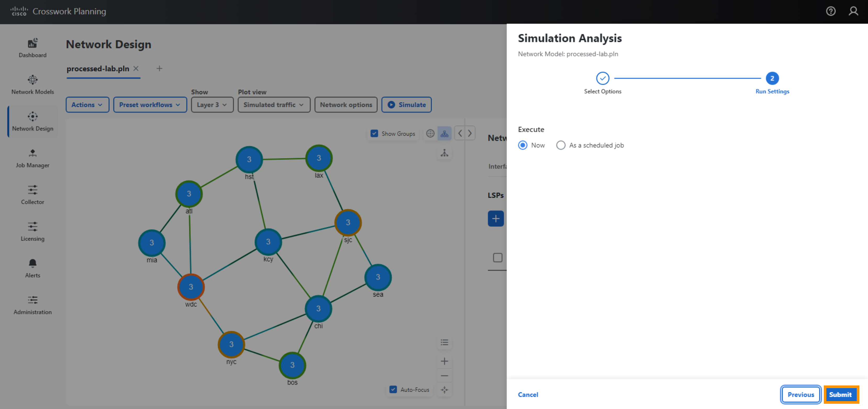Open Licensing in the sidebar
Screen dimensions: 868x409
(x=33, y=232)
